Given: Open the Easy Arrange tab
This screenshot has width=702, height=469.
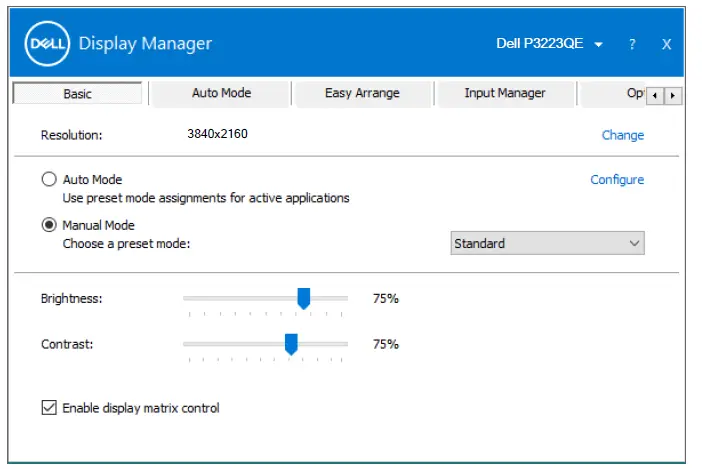Looking at the screenshot, I should pyautogui.click(x=362, y=93).
